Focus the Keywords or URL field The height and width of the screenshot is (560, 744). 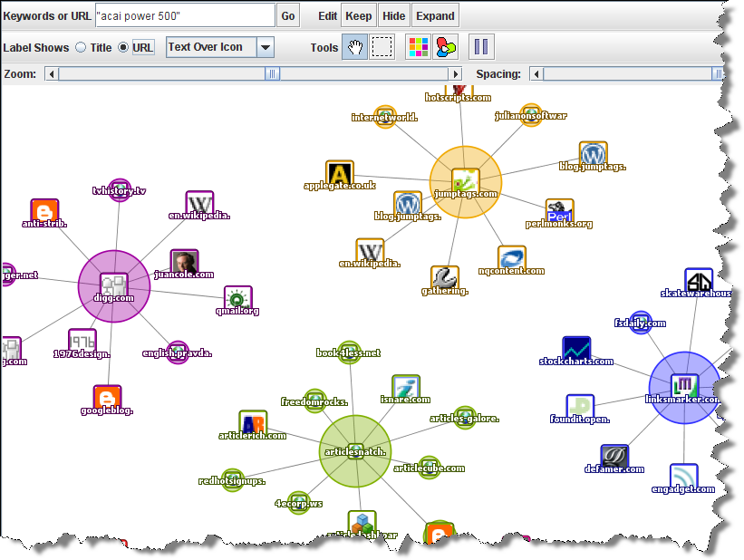185,15
